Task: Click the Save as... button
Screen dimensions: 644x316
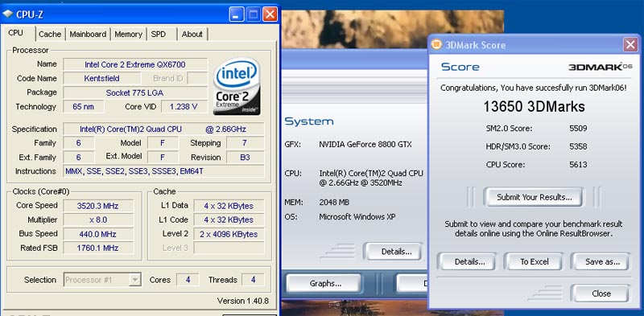Action: pyautogui.click(x=601, y=261)
